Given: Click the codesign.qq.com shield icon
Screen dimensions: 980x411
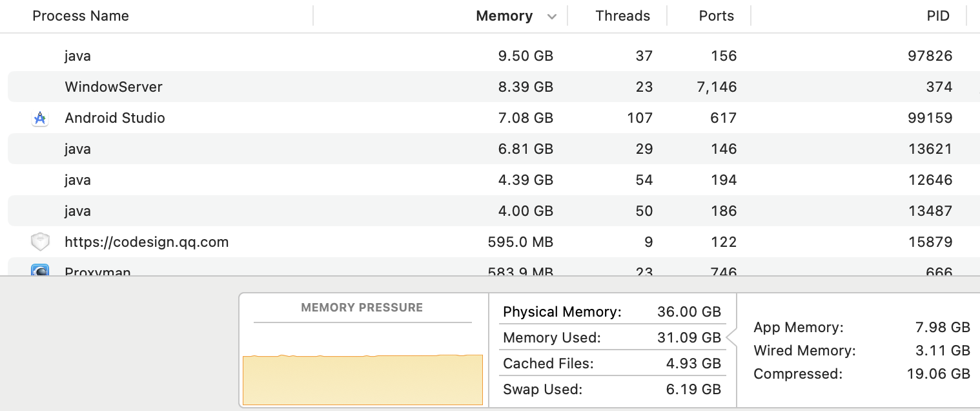Looking at the screenshot, I should click(x=40, y=242).
